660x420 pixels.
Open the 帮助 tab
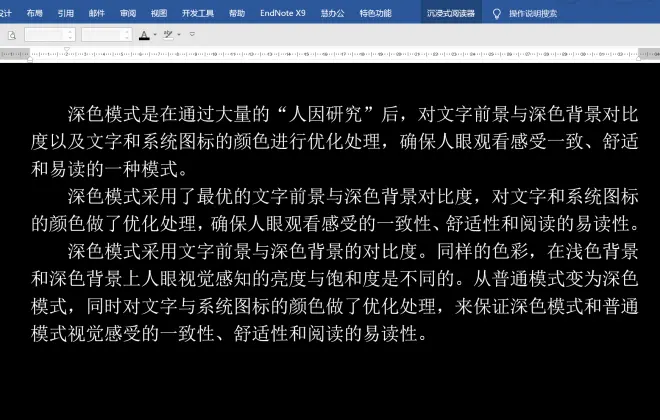[237, 13]
